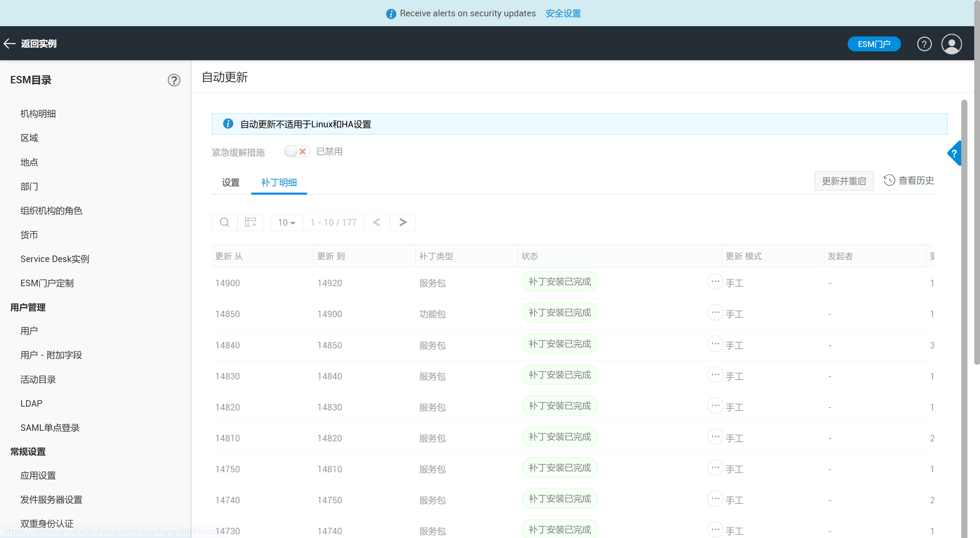Click the 安全设置 banner link
Screen dimensions: 980x538
[x=563, y=13]
